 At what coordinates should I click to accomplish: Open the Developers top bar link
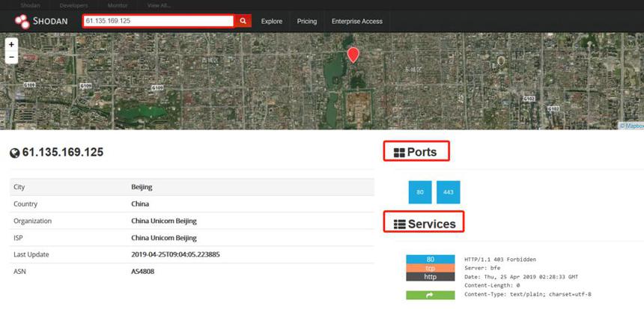[73, 5]
